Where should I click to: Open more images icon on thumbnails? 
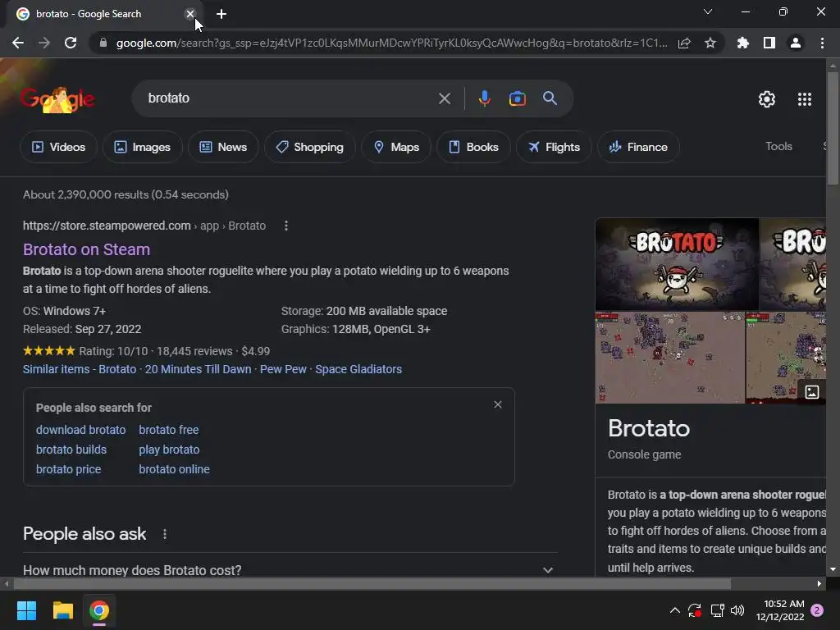(x=811, y=391)
